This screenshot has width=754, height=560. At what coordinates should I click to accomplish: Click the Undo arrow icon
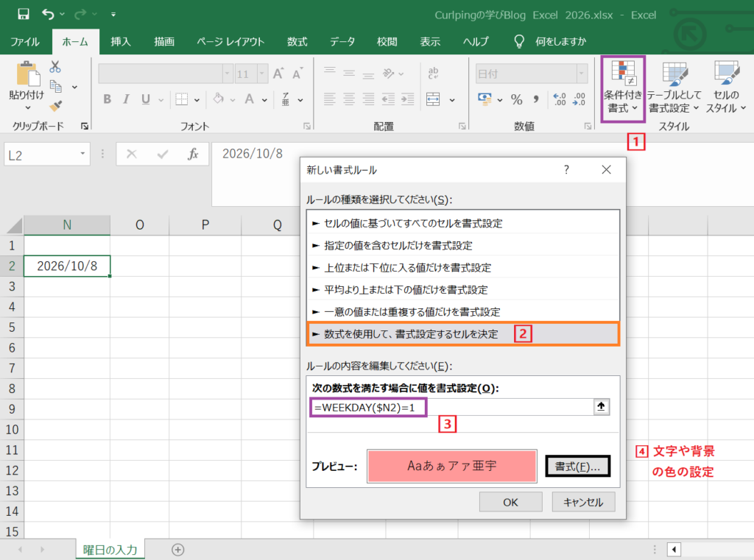pyautogui.click(x=48, y=14)
